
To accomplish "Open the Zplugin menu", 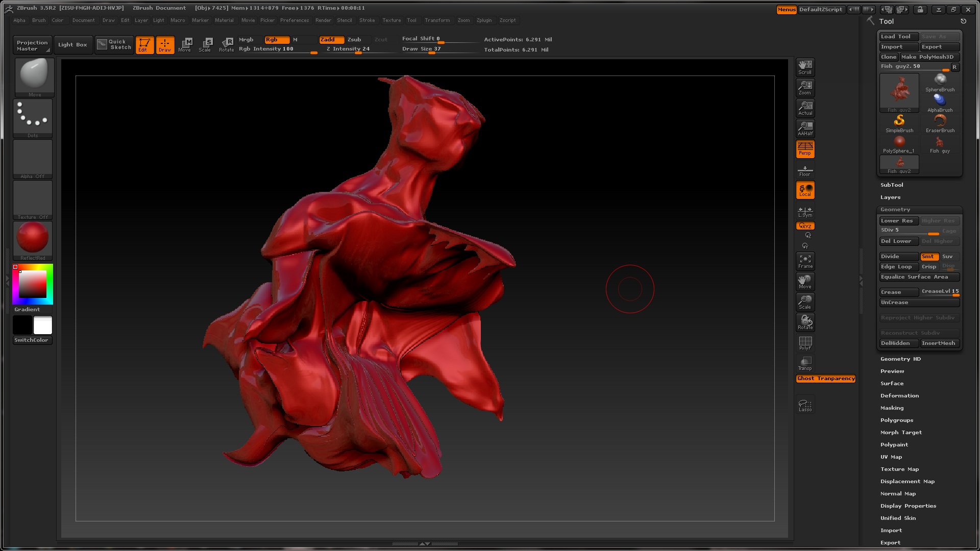I will 484,20.
